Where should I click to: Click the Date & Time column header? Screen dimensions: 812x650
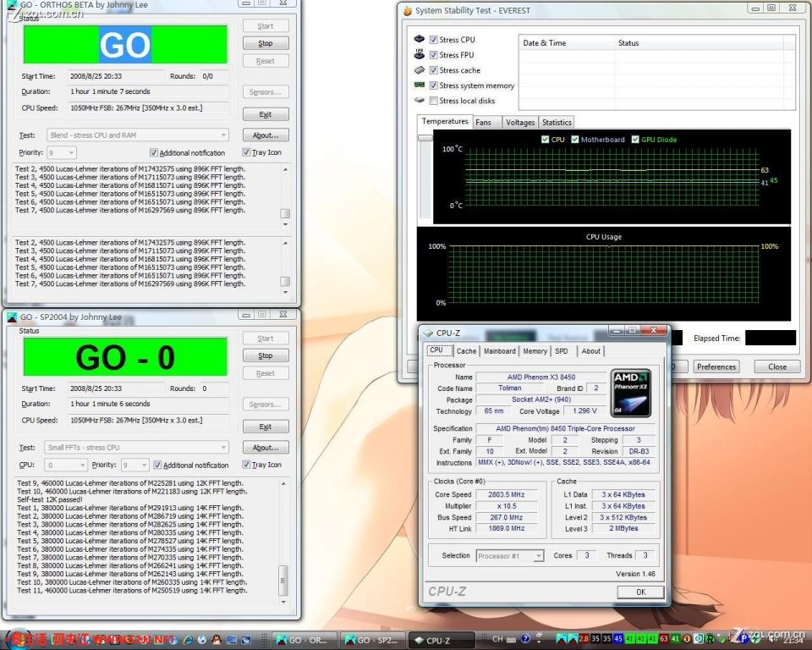click(567, 43)
